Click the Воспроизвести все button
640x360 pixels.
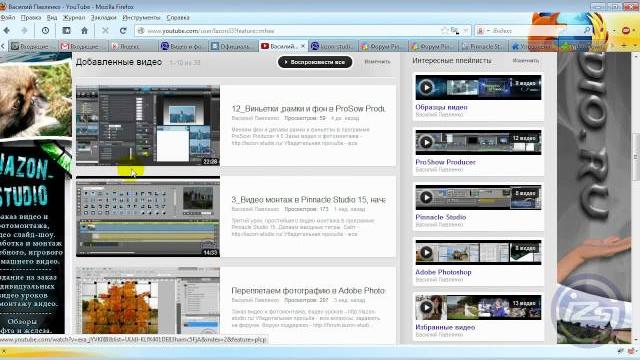[315, 62]
